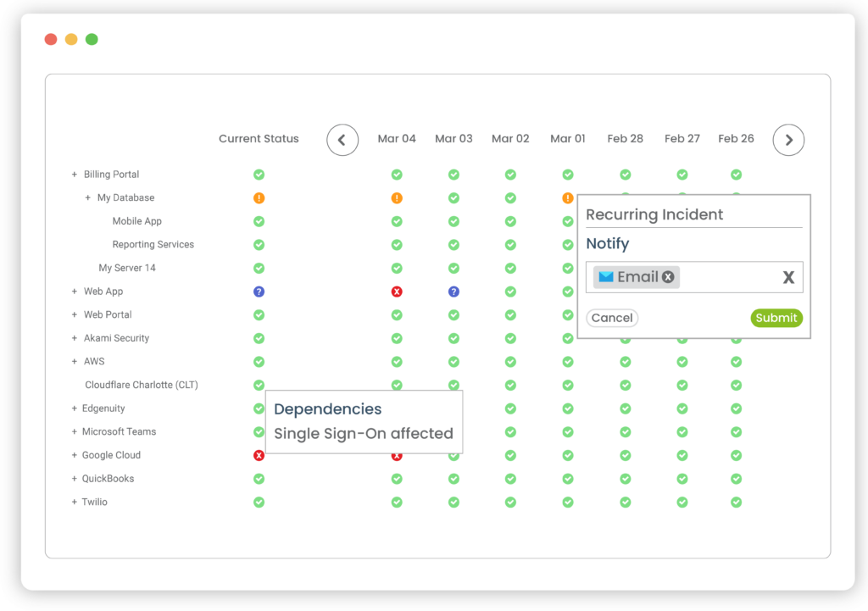Expand Microsoft Teams dependencies
Image resolution: width=868 pixels, height=611 pixels.
click(74, 431)
